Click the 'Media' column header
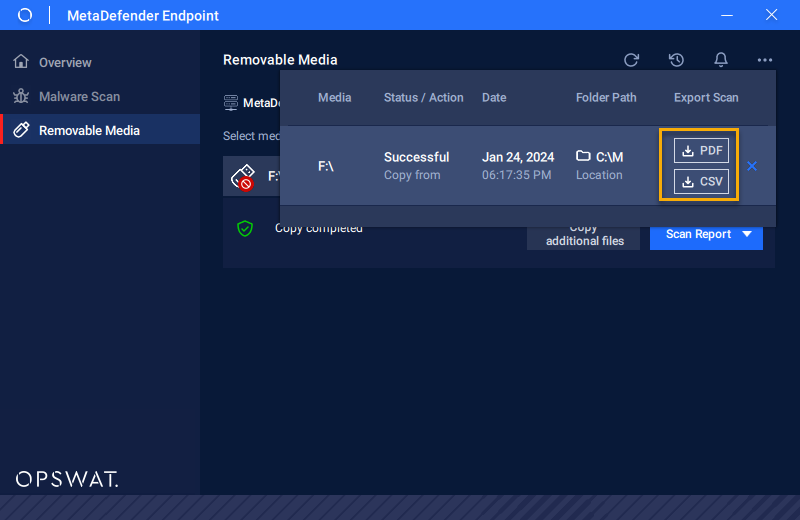Viewport: 800px width, 520px height. (x=335, y=97)
